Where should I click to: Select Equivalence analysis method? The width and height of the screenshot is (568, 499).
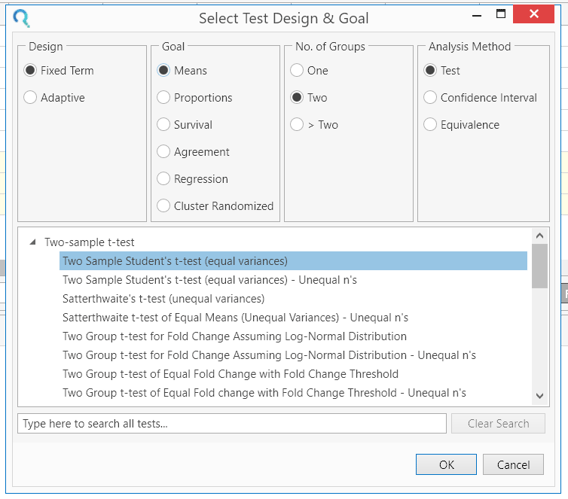tap(461, 125)
